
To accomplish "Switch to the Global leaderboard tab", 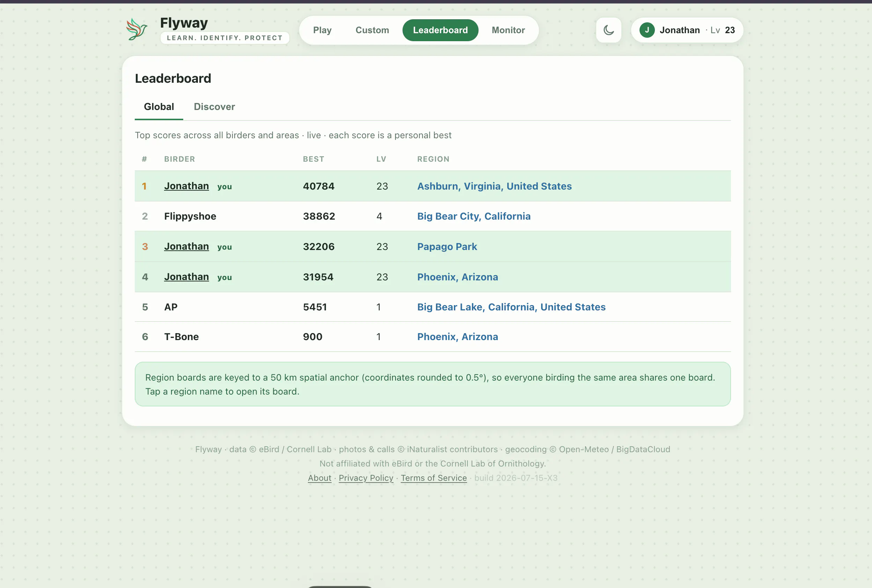I will 158,107.
